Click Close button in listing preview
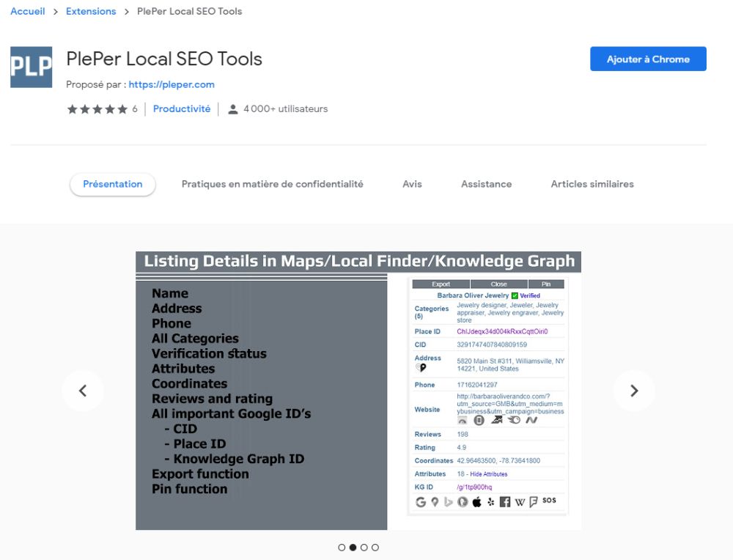Screen dimensions: 733x560 click(x=498, y=284)
